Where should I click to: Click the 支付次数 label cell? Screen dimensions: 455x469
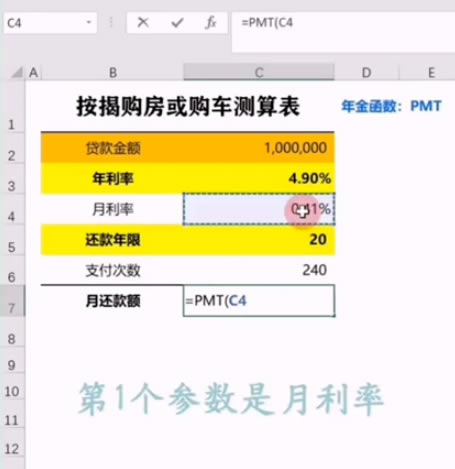[112, 270]
